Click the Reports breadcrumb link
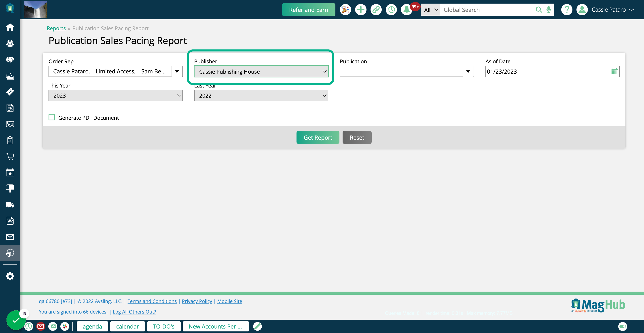Image resolution: width=644 pixels, height=333 pixels. 56,28
